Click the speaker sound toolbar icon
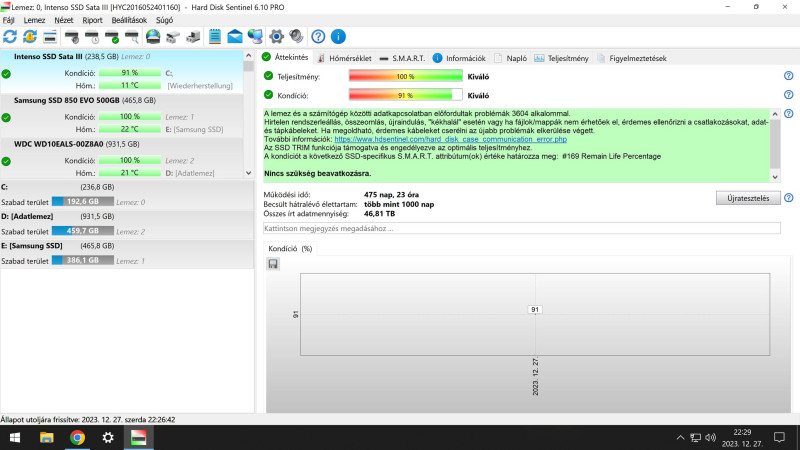800x450 pixels. click(x=296, y=37)
